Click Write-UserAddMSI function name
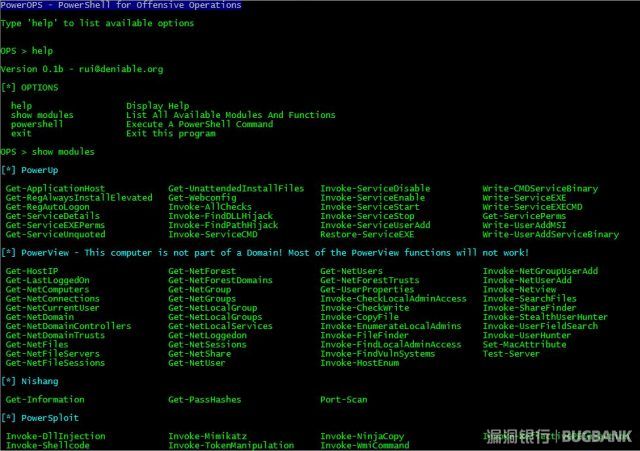The height and width of the screenshot is (451, 640). pyautogui.click(x=524, y=225)
